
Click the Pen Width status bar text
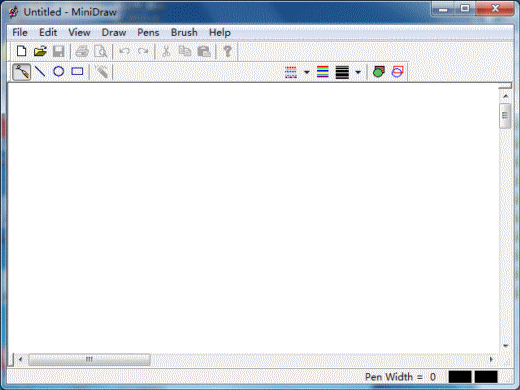[400, 377]
